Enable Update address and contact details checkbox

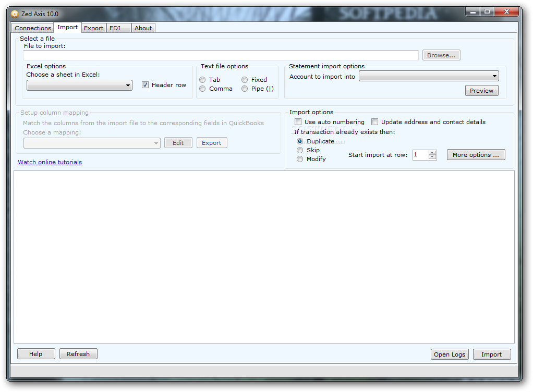click(374, 121)
